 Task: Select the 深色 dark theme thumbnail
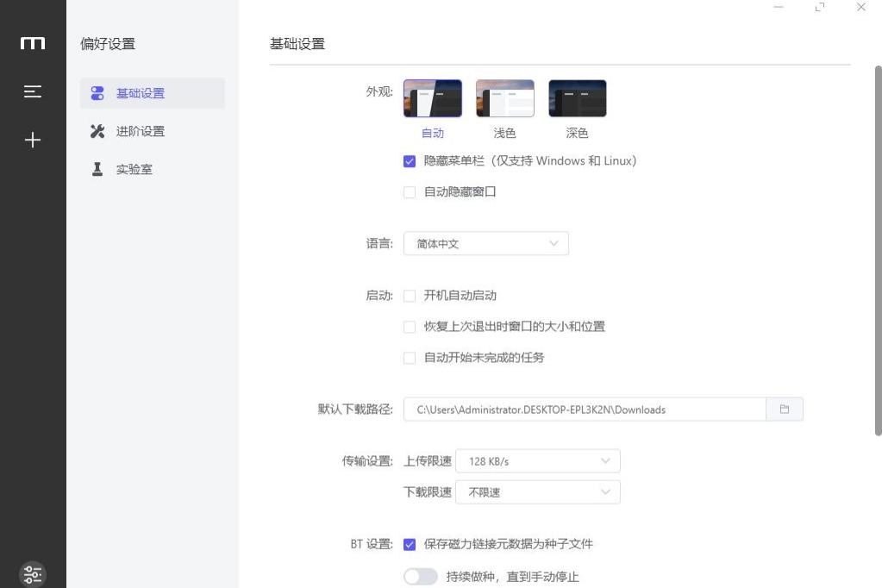577,97
